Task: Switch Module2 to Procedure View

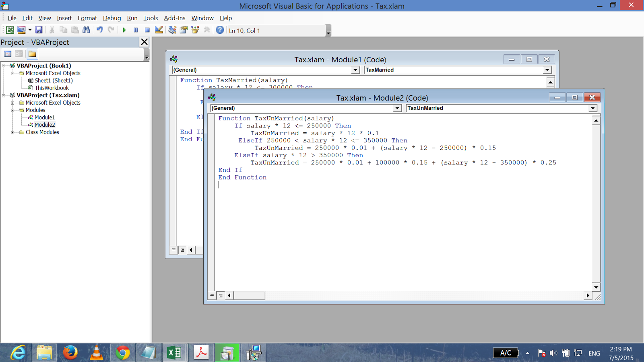Action: pyautogui.click(x=212, y=296)
